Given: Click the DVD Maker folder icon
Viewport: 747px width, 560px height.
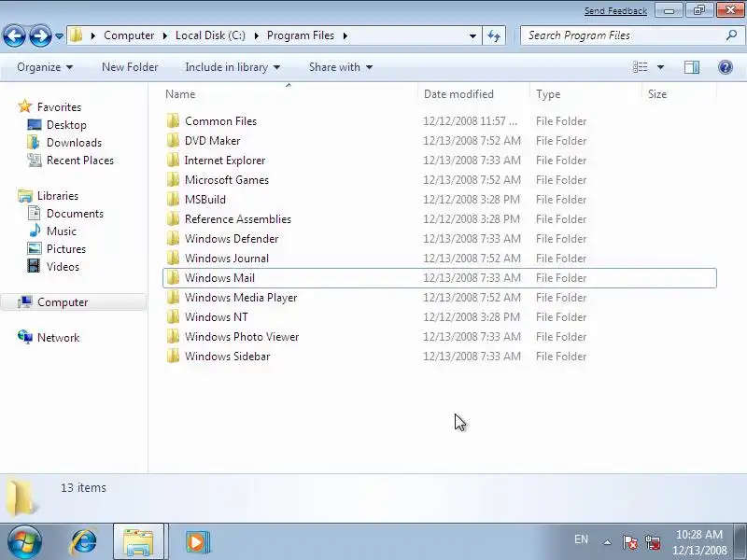Looking at the screenshot, I should pyautogui.click(x=173, y=141).
